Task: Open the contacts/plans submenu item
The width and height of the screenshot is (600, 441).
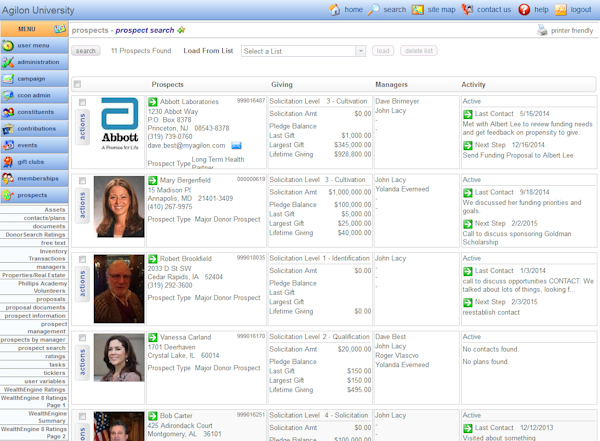Action: pos(44,218)
